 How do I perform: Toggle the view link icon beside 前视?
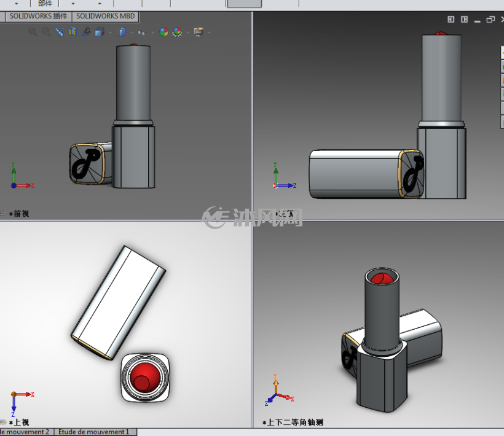[x=3, y=214]
